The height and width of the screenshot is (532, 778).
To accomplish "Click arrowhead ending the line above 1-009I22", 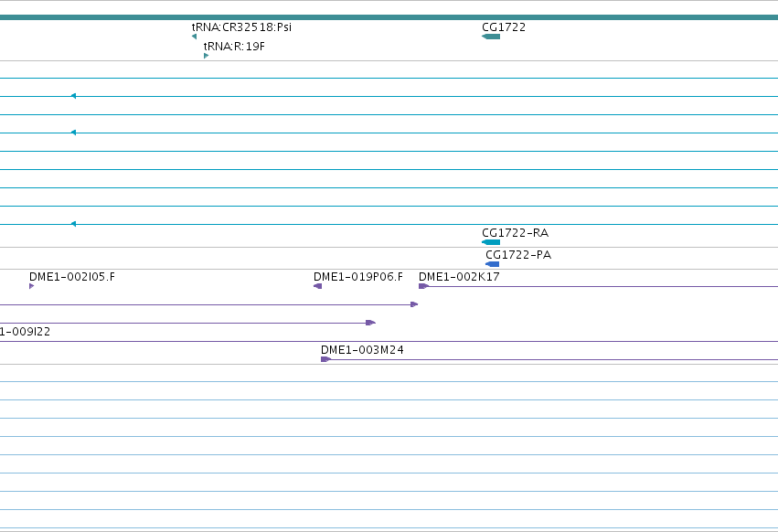I will pos(370,323).
